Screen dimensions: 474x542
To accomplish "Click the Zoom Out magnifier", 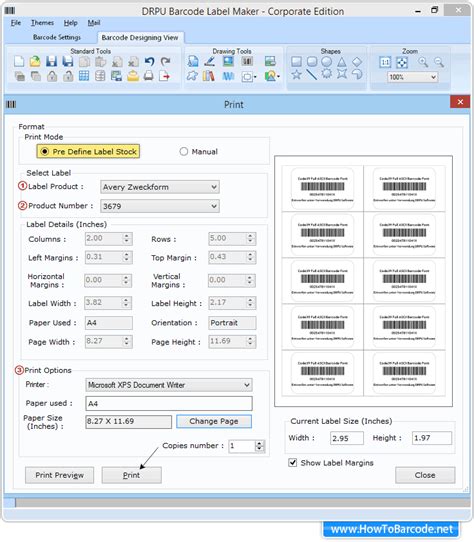I will [439, 62].
